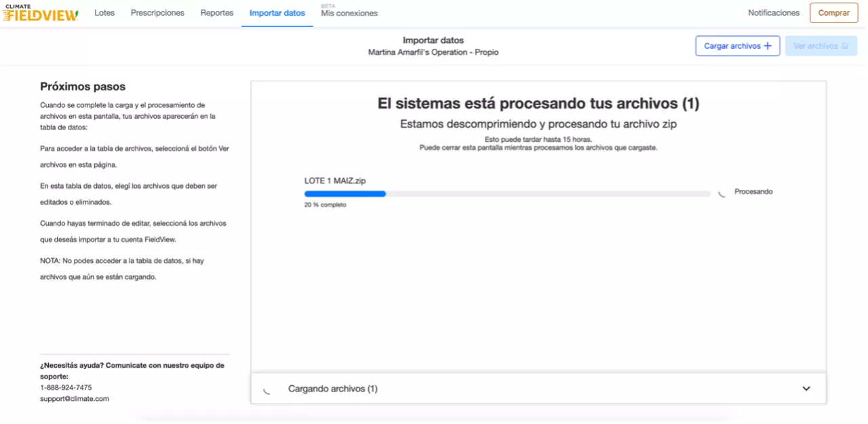Open Notificaciones in the top bar

tap(774, 13)
